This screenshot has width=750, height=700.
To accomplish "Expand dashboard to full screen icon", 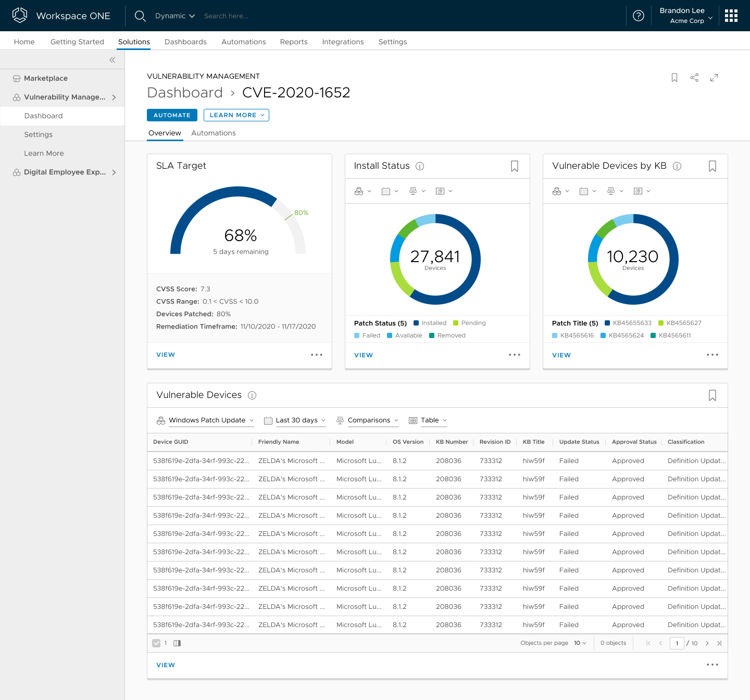I will pyautogui.click(x=714, y=78).
